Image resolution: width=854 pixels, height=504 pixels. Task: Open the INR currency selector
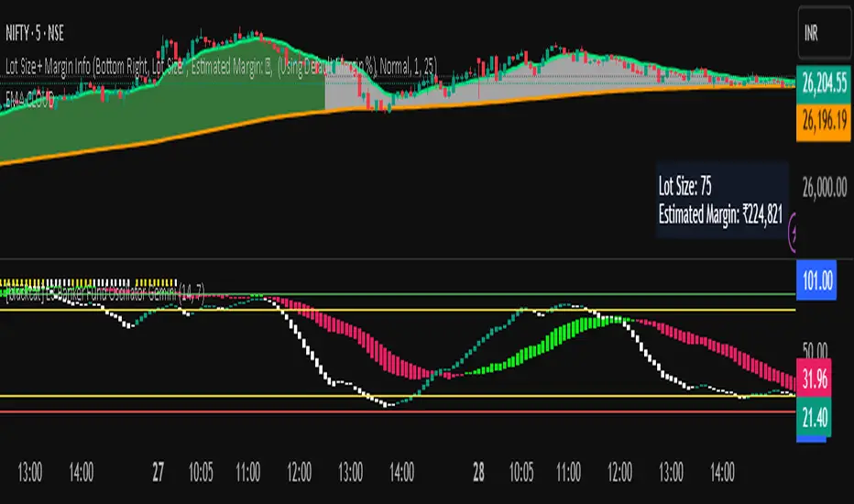point(824,33)
